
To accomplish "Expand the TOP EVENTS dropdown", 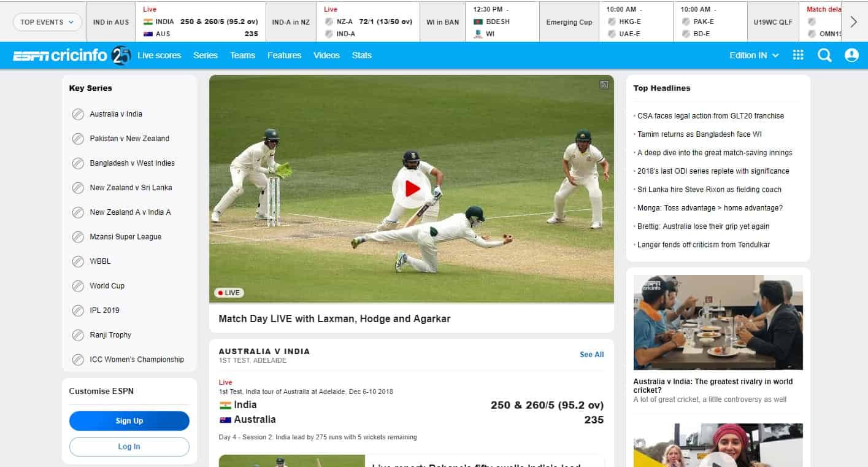I will [47, 22].
